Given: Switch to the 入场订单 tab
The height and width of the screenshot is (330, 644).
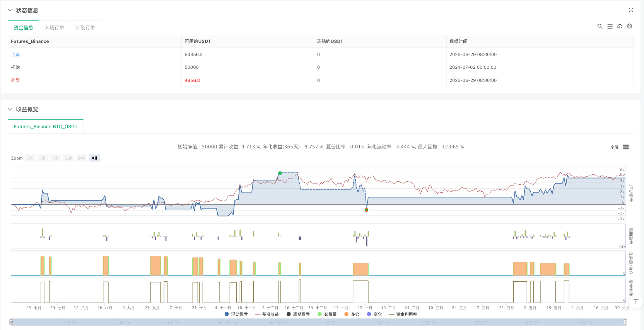Looking at the screenshot, I should (54, 28).
